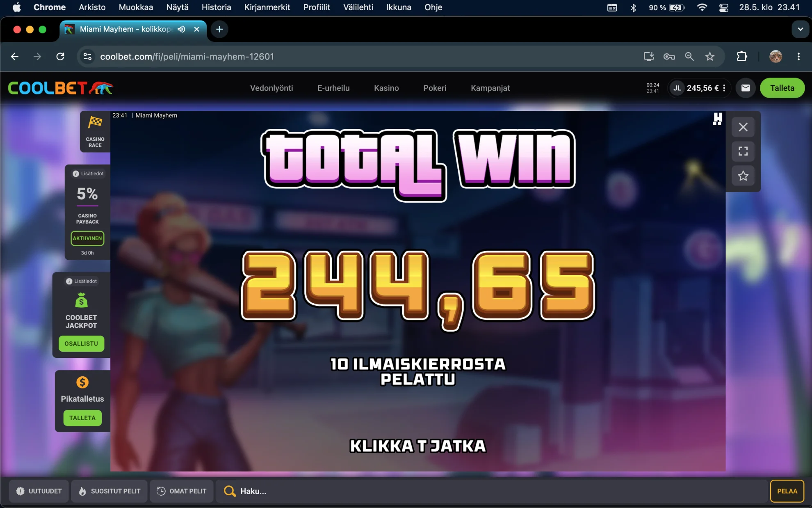The width and height of the screenshot is (812, 508).
Task: Open Kampanjat promotions page
Action: pyautogui.click(x=490, y=88)
